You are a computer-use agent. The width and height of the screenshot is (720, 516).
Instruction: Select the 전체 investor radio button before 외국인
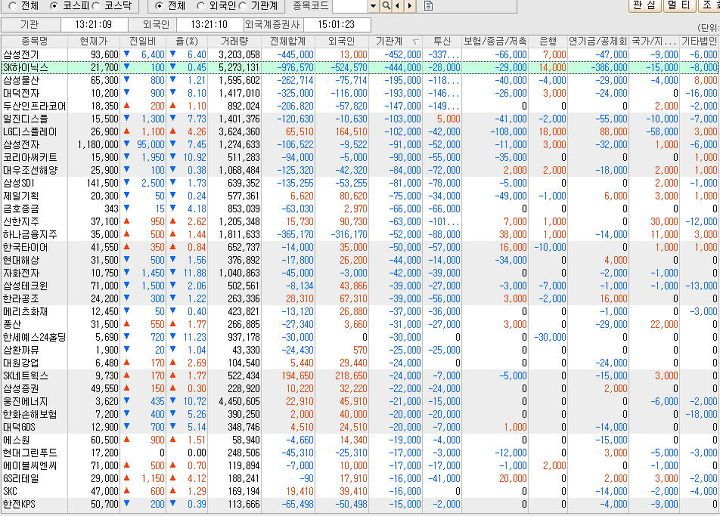pyautogui.click(x=159, y=6)
